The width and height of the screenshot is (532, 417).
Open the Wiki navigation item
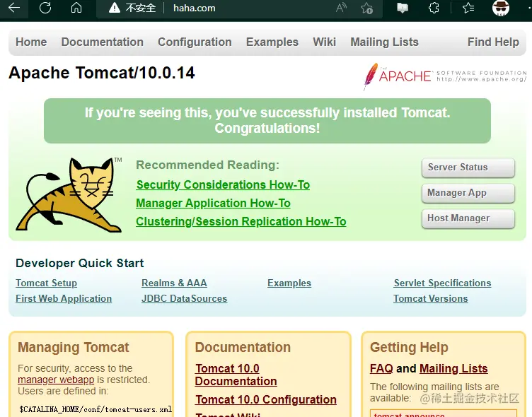tap(324, 42)
